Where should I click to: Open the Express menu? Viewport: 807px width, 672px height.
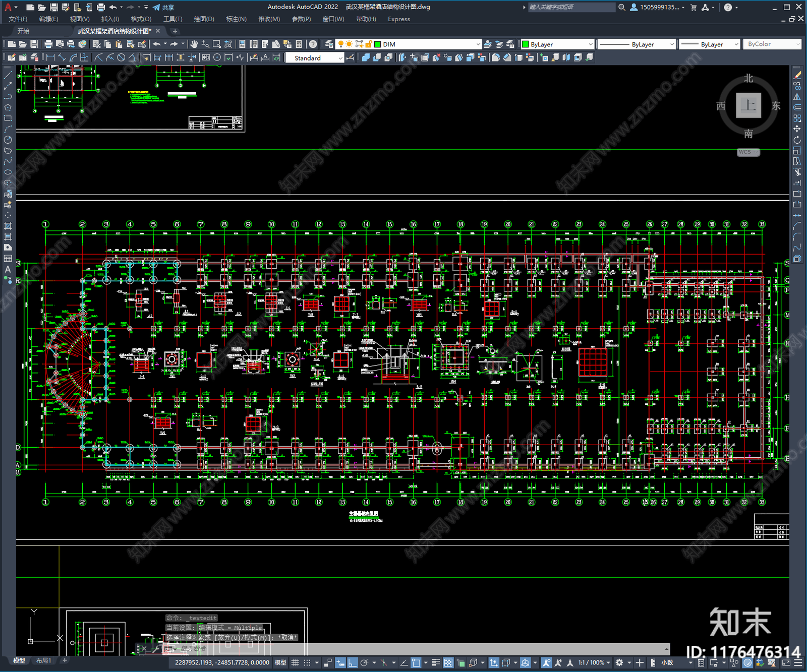[x=399, y=19]
